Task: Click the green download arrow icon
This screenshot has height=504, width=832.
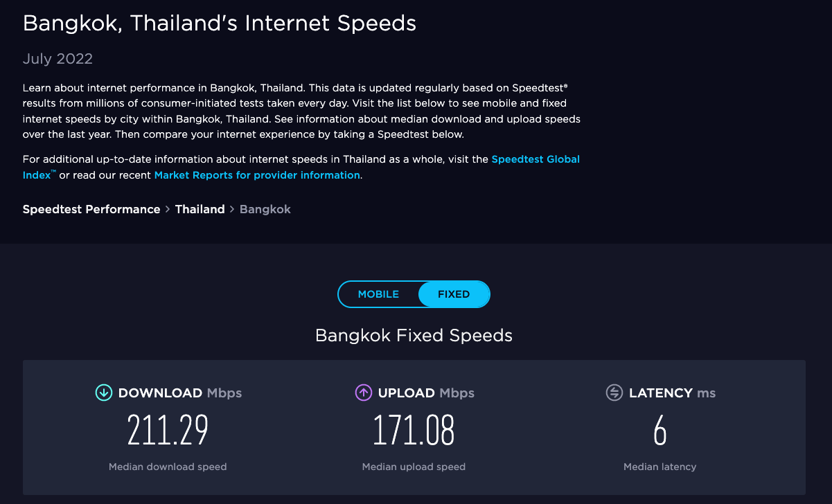Action: 103,393
